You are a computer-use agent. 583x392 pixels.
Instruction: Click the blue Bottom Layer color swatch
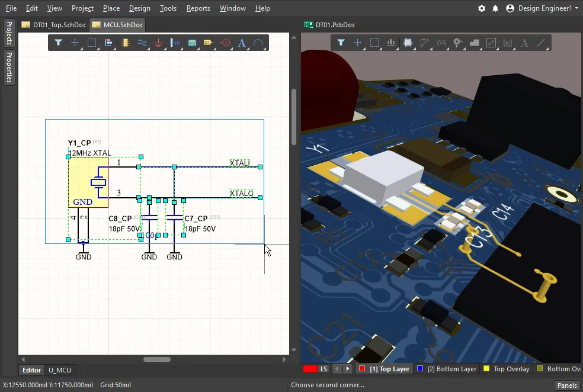tap(420, 368)
